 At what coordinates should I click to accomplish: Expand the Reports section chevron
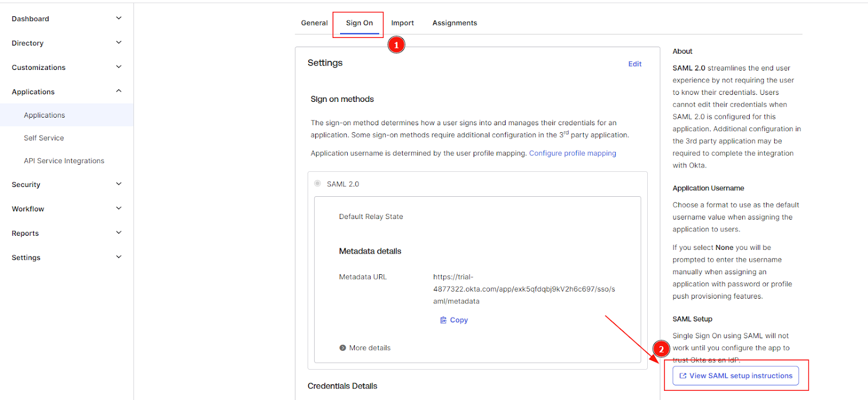click(119, 233)
